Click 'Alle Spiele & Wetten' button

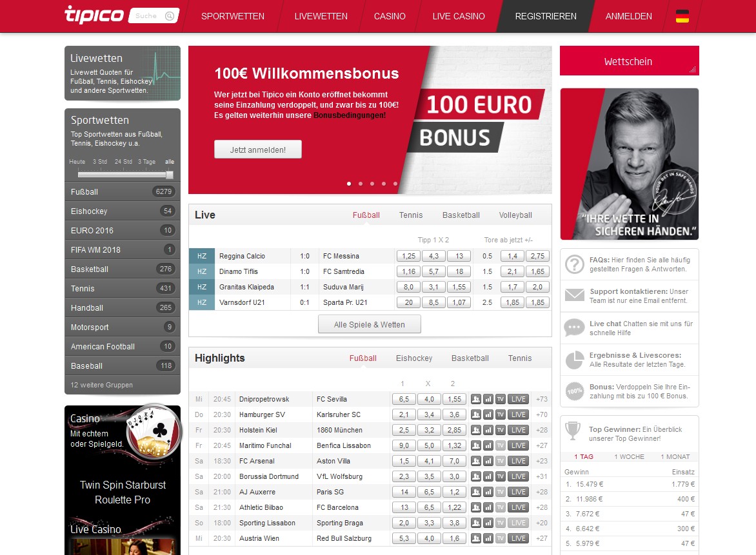click(x=369, y=324)
